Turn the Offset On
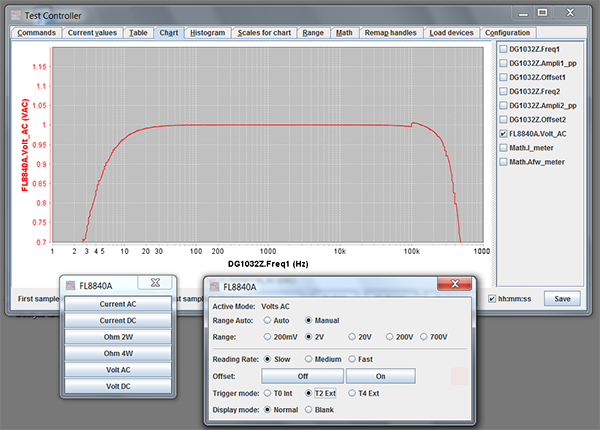Viewport: 600px width, 430px height. point(380,376)
